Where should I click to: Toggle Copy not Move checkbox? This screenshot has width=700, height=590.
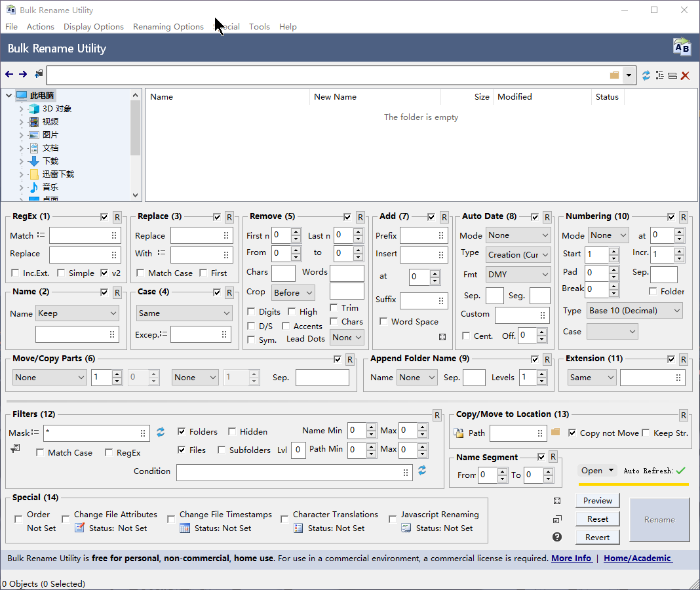pyautogui.click(x=572, y=433)
